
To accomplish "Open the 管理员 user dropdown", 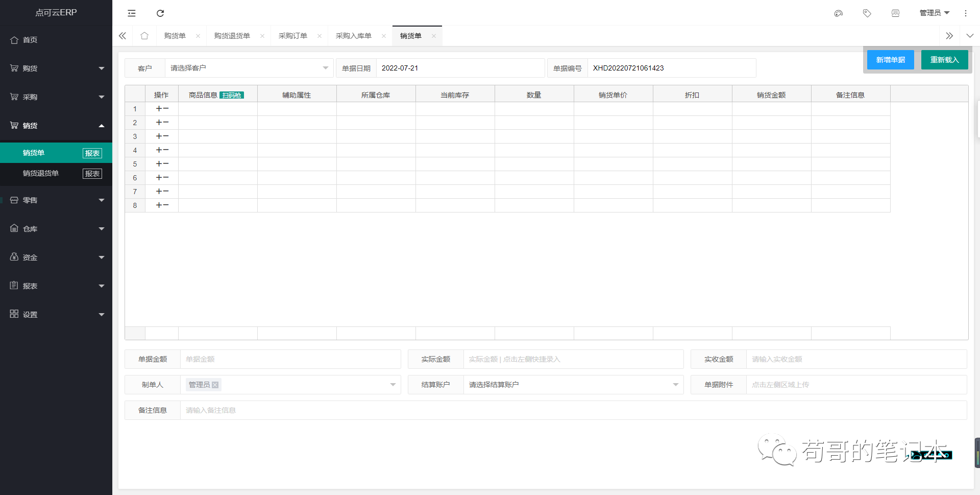I will (x=935, y=13).
